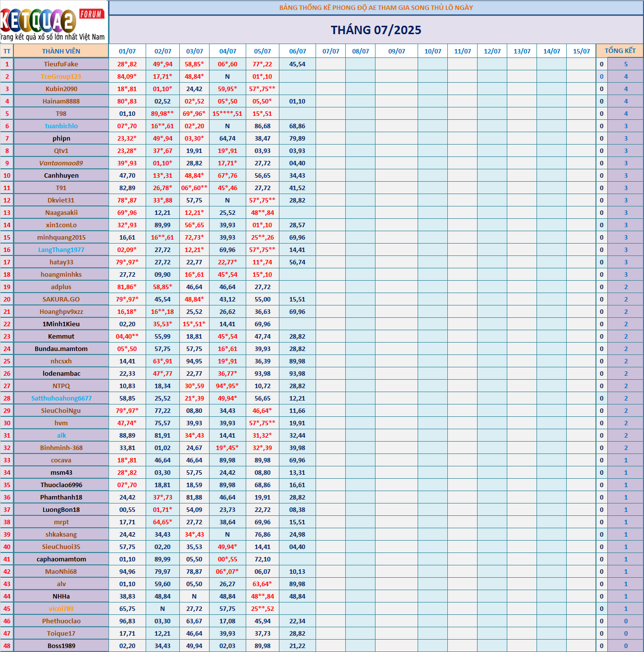This screenshot has width=644, height=652.
Task: Click cell 64,65* in mrpt row
Action: click(x=162, y=522)
